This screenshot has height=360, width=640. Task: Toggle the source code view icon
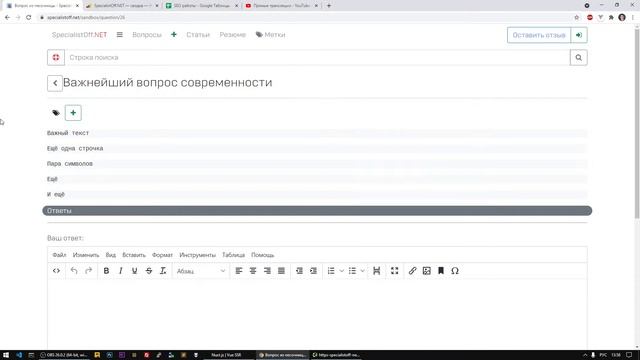pos(56,271)
